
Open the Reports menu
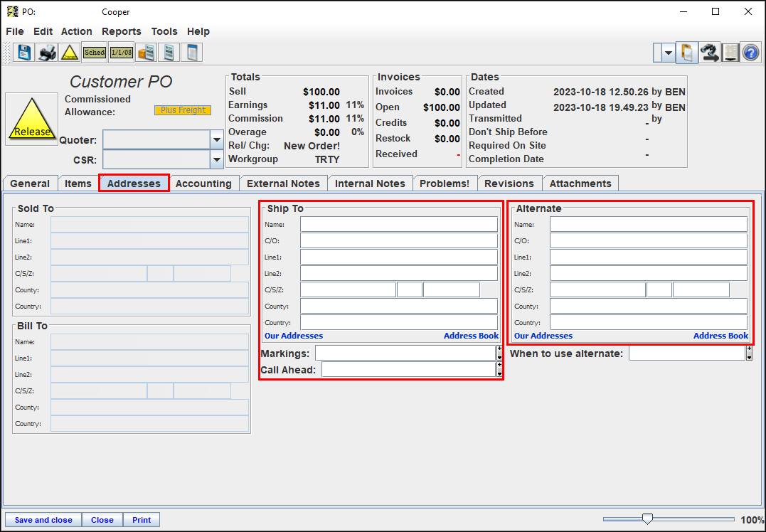coord(121,31)
